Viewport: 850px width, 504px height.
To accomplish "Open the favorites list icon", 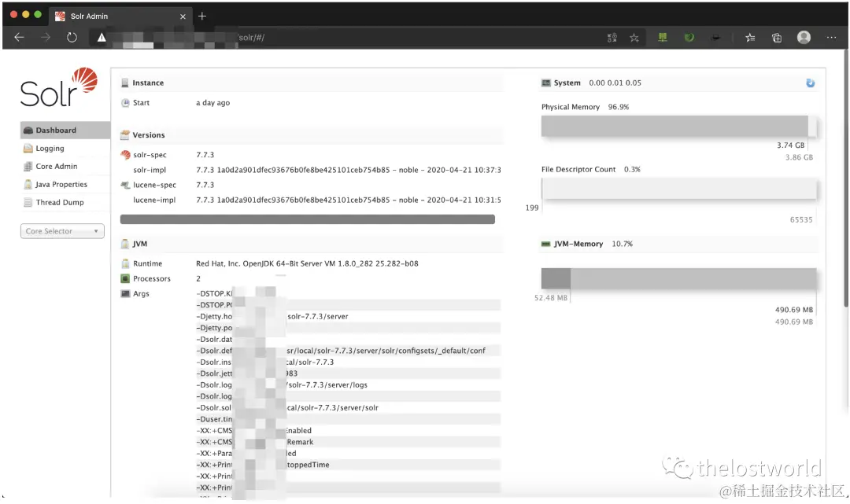I will click(750, 38).
